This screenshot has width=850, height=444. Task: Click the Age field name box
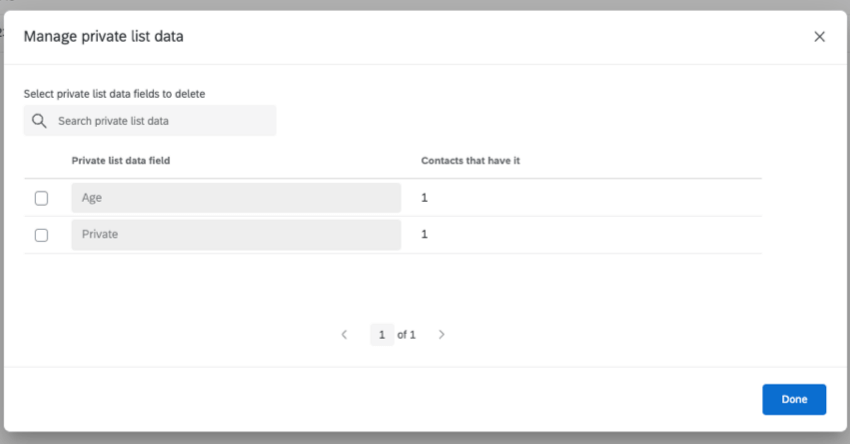tap(236, 198)
